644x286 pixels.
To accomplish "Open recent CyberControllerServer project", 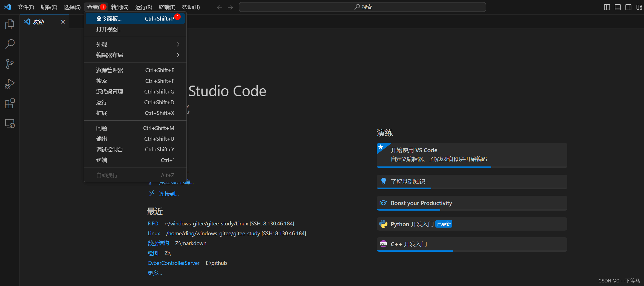I will 173,263.
